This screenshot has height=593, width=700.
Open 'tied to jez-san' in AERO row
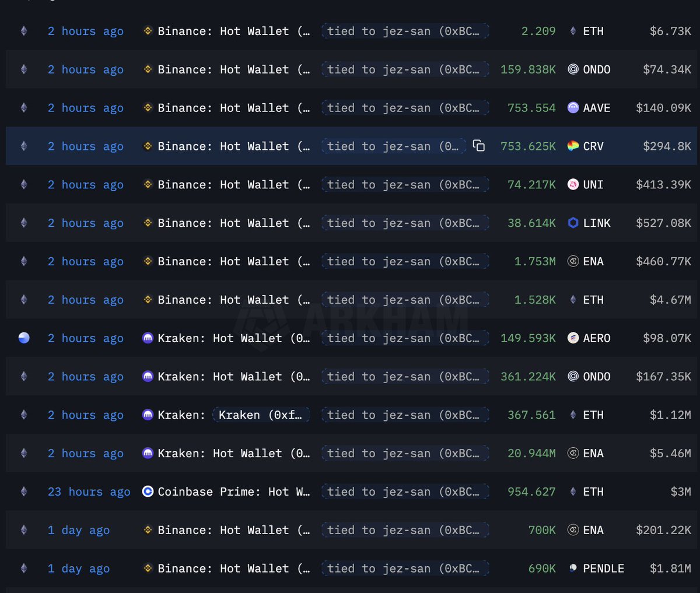coord(405,338)
